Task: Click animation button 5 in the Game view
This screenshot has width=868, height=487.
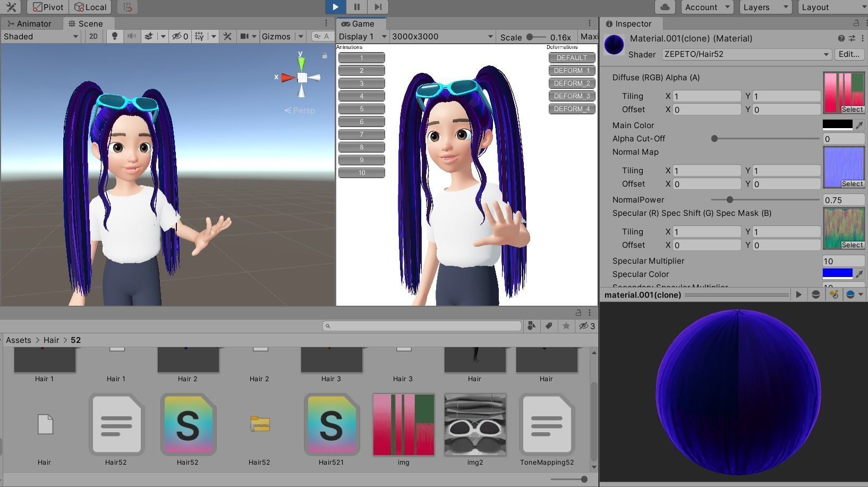Action: (361, 108)
